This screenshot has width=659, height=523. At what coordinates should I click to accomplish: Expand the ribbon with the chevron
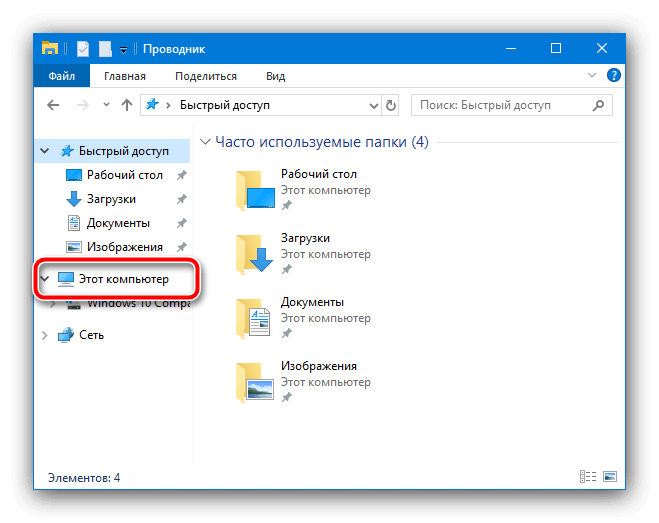click(592, 76)
